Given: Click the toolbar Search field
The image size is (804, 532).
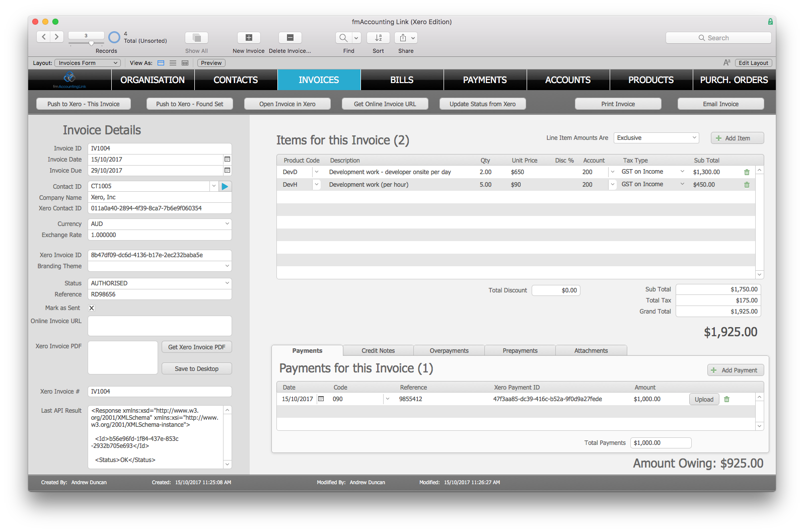Looking at the screenshot, I should 718,38.
